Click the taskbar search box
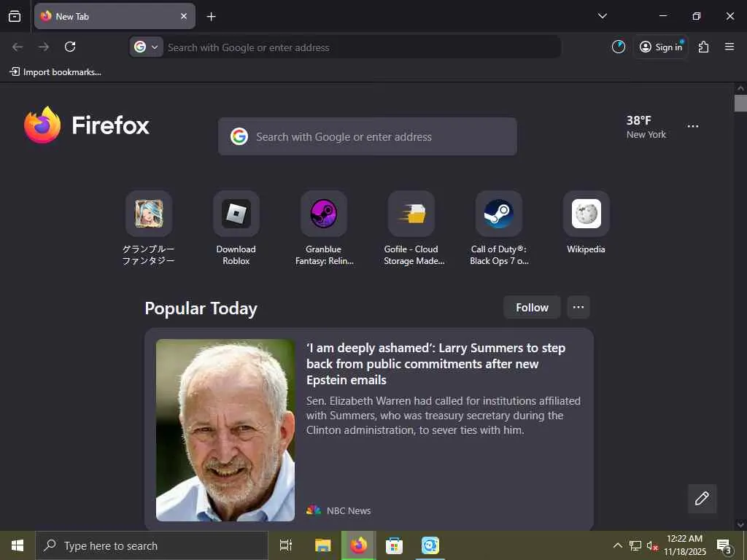747x560 pixels. [152, 545]
